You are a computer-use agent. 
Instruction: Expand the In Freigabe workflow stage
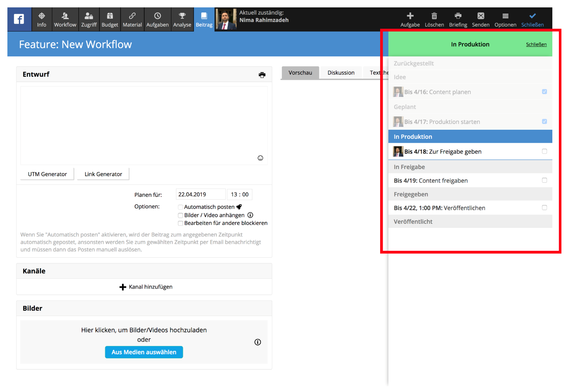470,167
